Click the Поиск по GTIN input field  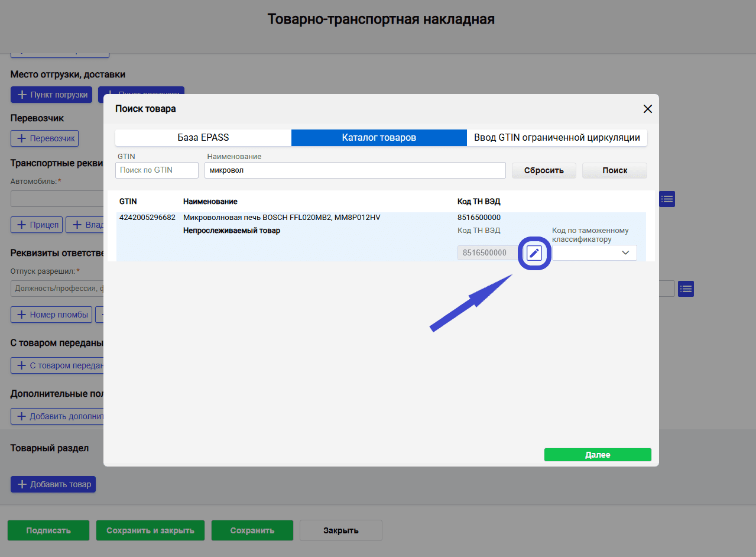click(156, 170)
